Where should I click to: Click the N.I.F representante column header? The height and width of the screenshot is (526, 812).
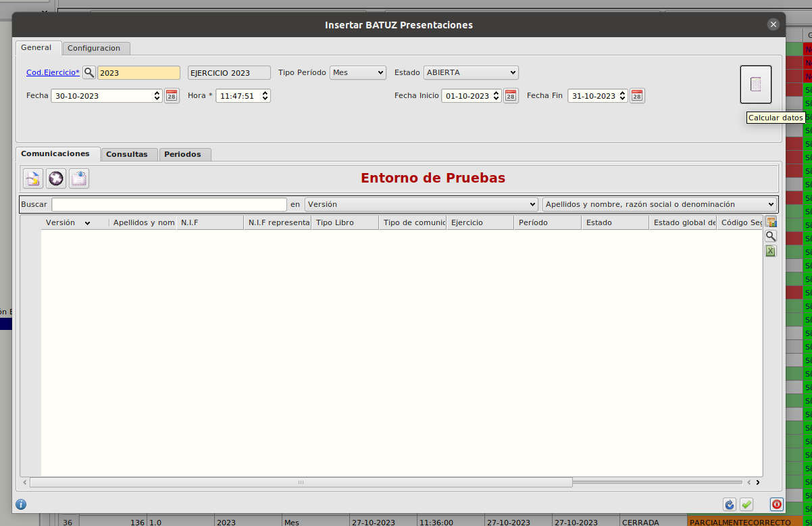coord(278,222)
